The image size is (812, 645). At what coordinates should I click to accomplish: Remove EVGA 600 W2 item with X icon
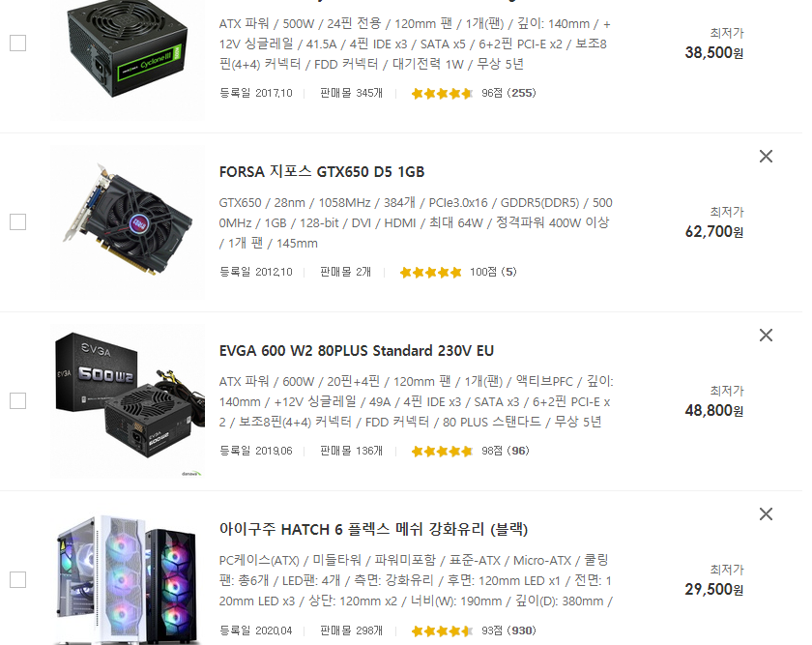point(766,336)
